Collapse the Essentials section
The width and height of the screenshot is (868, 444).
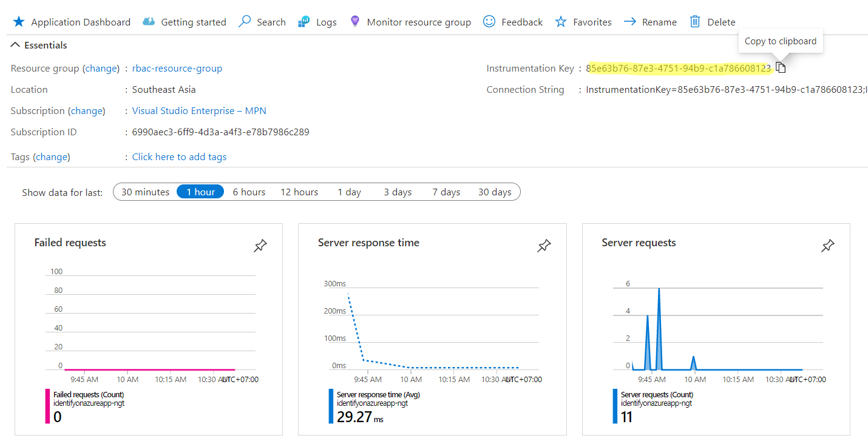(15, 45)
